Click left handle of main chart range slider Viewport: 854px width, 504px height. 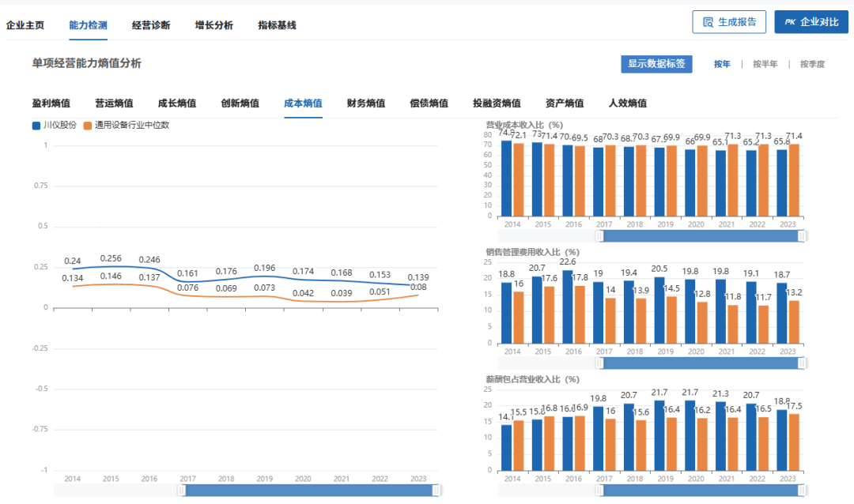click(x=182, y=491)
